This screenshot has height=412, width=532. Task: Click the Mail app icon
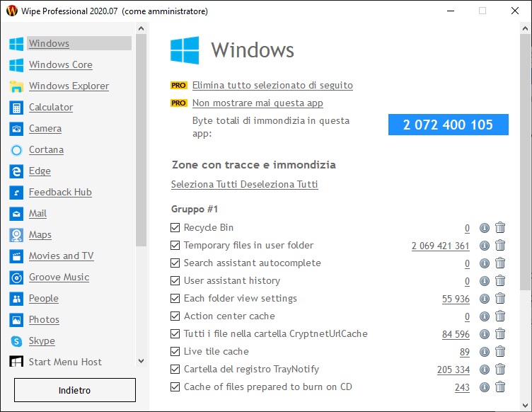pos(16,214)
